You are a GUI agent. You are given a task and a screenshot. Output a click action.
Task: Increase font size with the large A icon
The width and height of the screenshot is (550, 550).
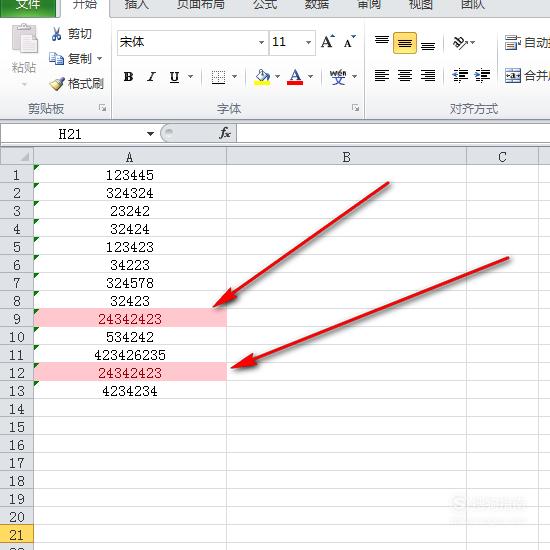pyautogui.click(x=328, y=42)
